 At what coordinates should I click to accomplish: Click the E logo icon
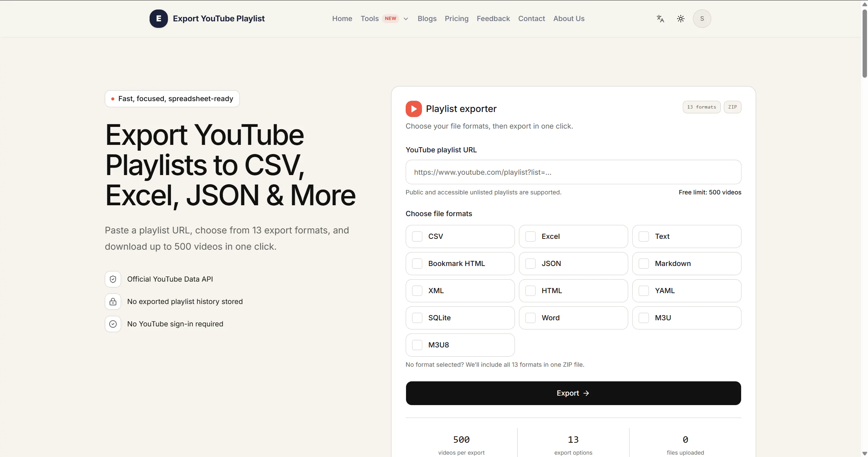(158, 19)
